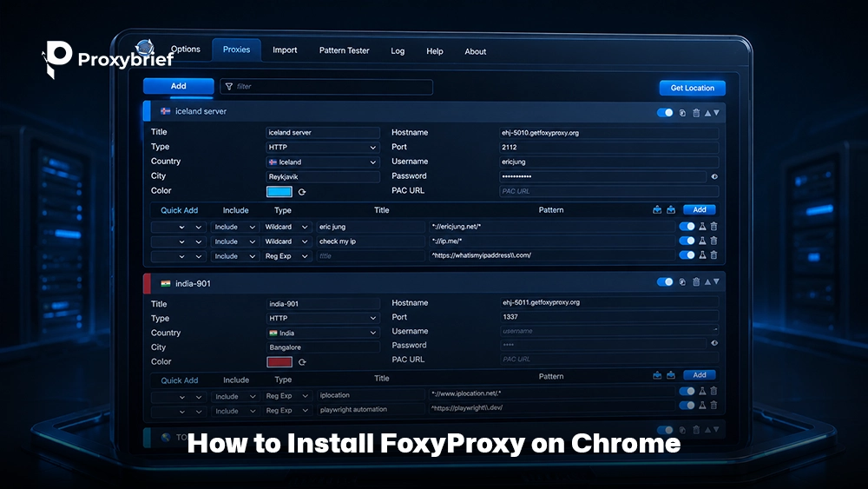Open Include dropdown for eric jung pattern
This screenshot has height=489, width=868.
point(234,227)
